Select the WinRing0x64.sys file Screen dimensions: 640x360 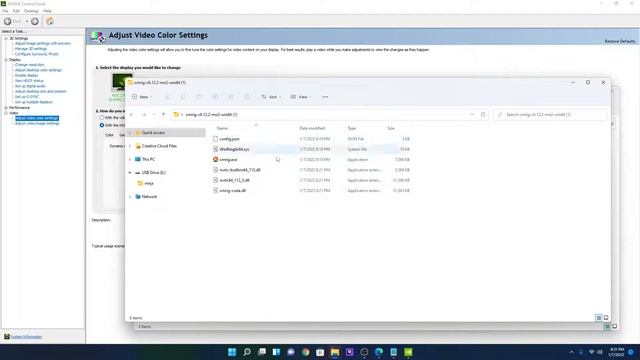coord(234,149)
